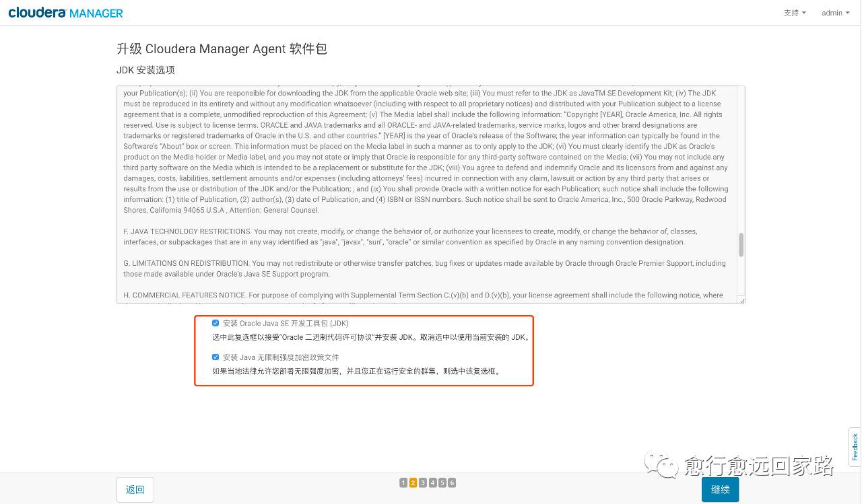
Task: Click the 继续 button
Action: 720,489
